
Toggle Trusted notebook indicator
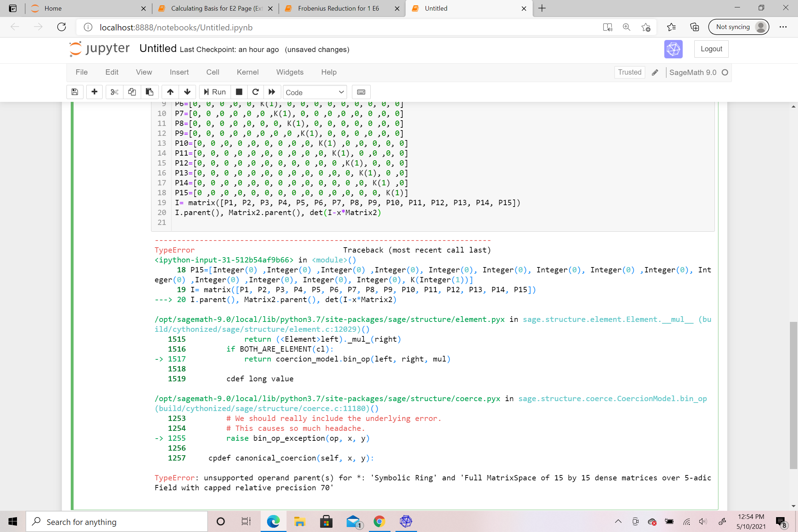pyautogui.click(x=629, y=72)
